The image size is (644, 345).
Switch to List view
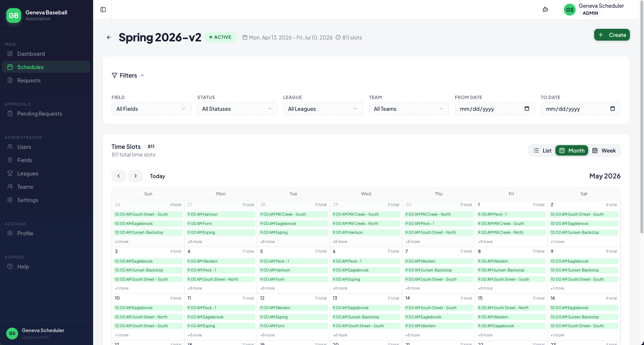542,150
